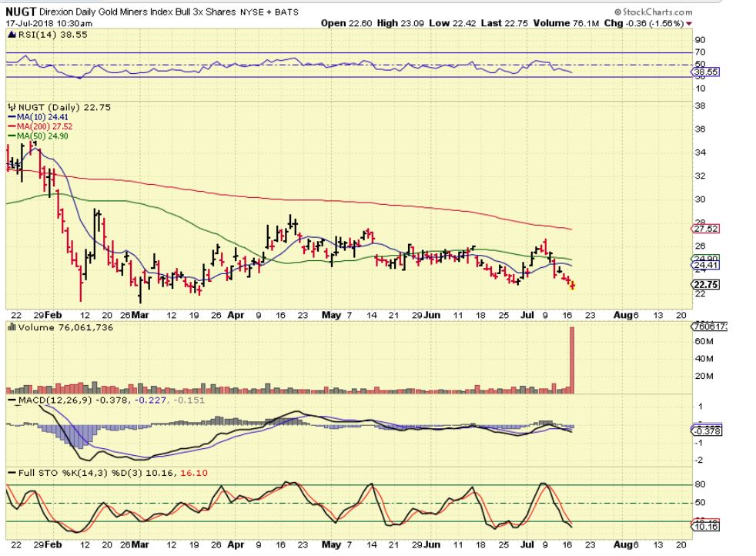This screenshot has width=756, height=556.
Task: Click the MACD signal value -0.227
Action: pos(150,400)
